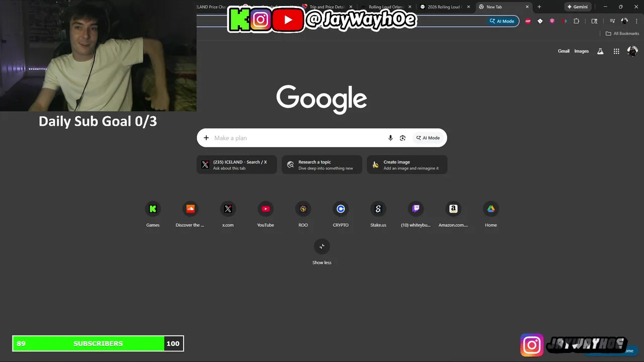This screenshot has height=362, width=644.
Task: Open the Amazon.com shortcut tile
Action: tap(453, 215)
